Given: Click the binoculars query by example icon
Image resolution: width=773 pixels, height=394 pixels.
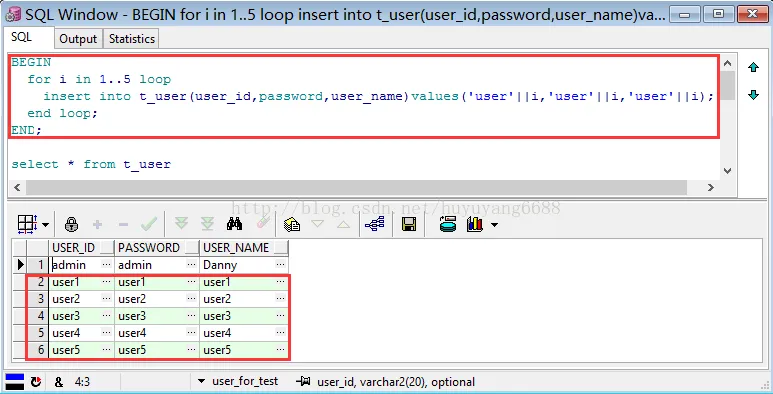Looking at the screenshot, I should pos(235,224).
